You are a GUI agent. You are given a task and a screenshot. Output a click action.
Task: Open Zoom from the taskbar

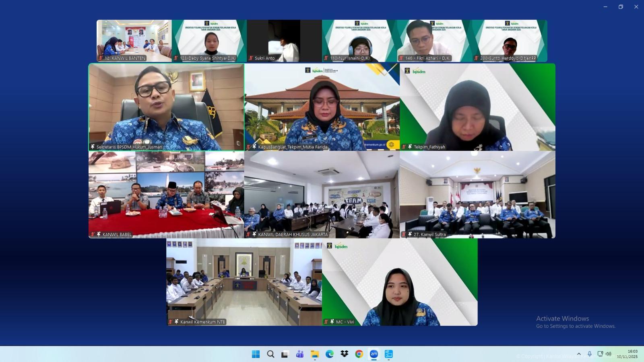[374, 354]
